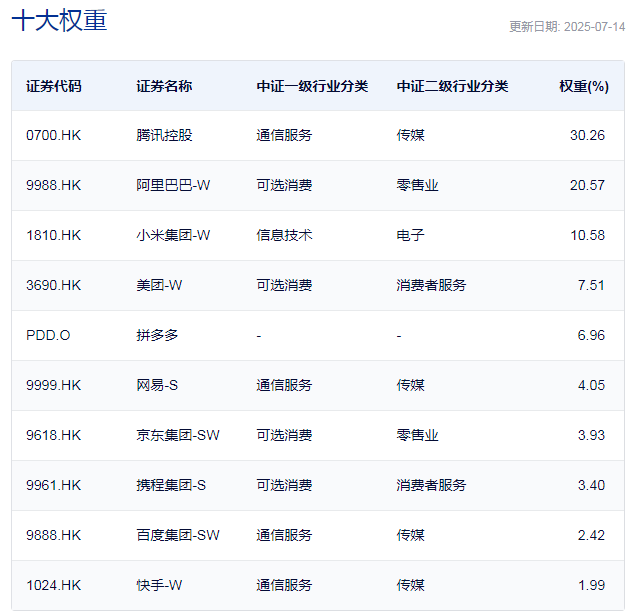This screenshot has width=629, height=616.
Task: Click the 证券名称 column header
Action: (164, 86)
